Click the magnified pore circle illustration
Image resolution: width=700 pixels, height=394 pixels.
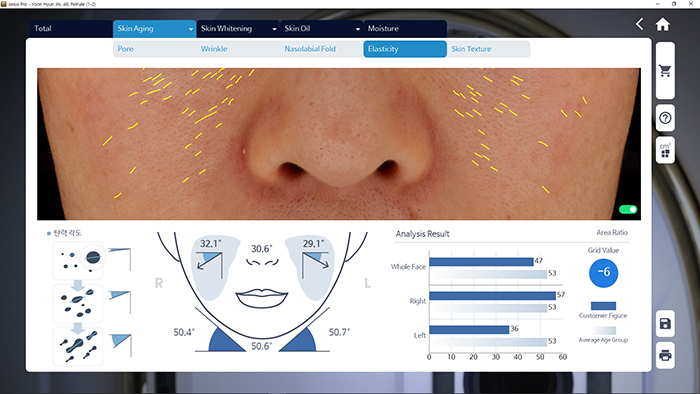coord(93,257)
